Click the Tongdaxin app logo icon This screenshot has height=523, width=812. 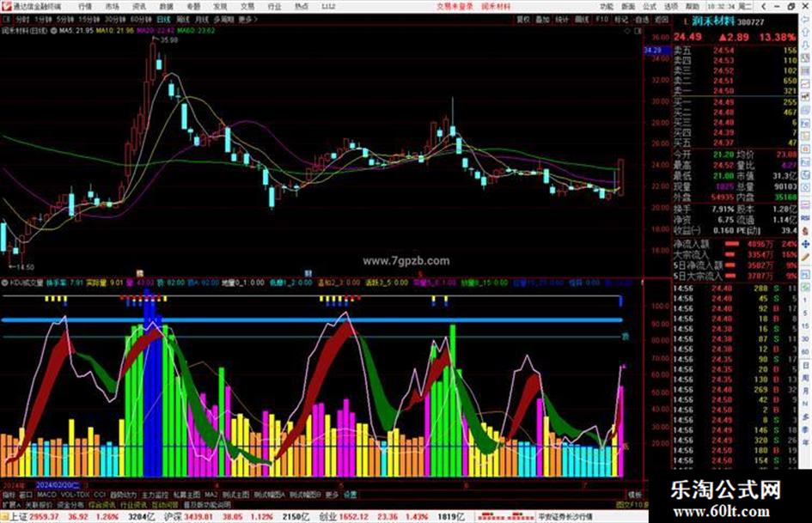click(x=6, y=6)
